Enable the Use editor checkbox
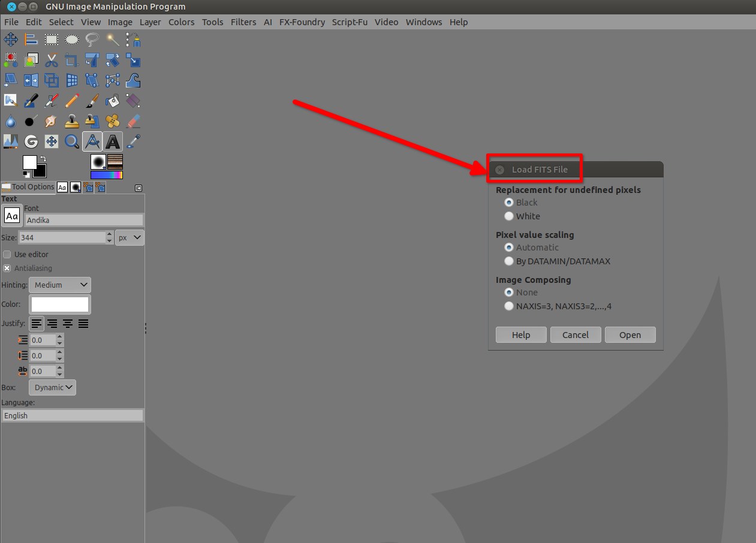The height and width of the screenshot is (543, 756). (x=7, y=254)
